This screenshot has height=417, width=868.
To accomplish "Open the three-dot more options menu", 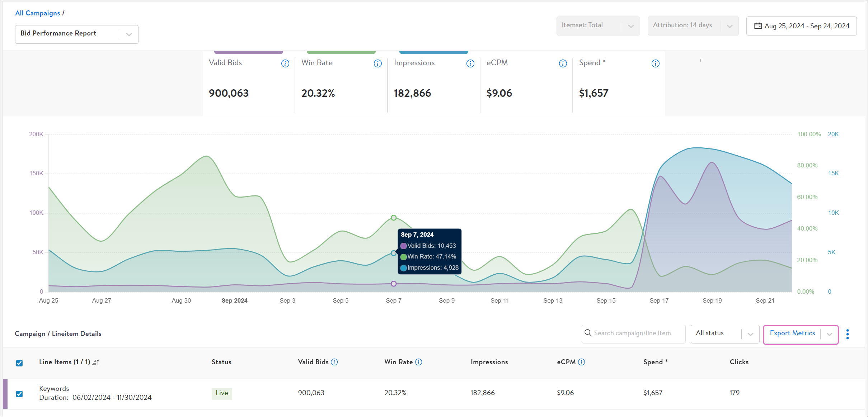I will [848, 334].
